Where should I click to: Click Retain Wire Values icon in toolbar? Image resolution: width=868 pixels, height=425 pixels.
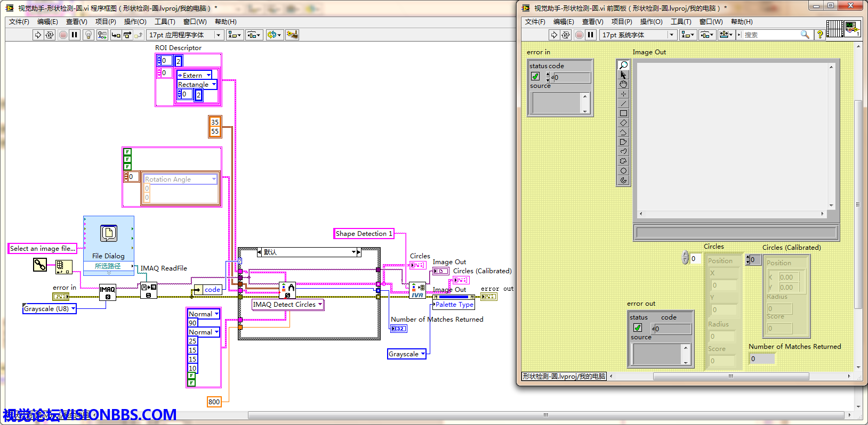[102, 35]
